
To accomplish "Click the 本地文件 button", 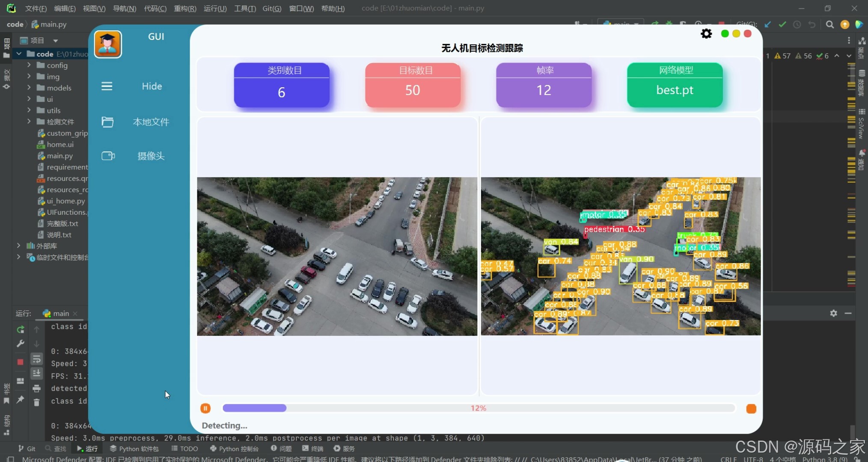I will pos(151,122).
